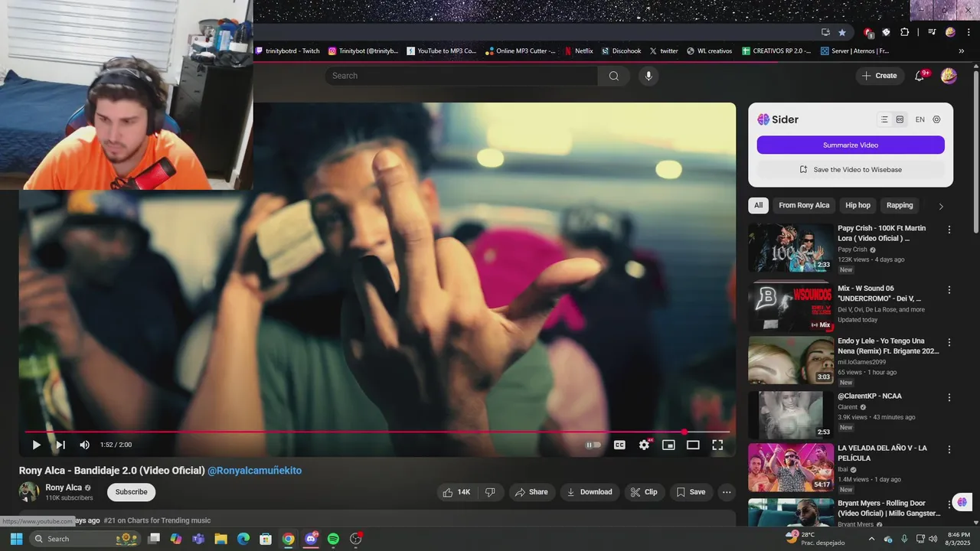Open Papy Crish 100K video thumbnail
Screen dimensions: 980x551
coord(791,247)
